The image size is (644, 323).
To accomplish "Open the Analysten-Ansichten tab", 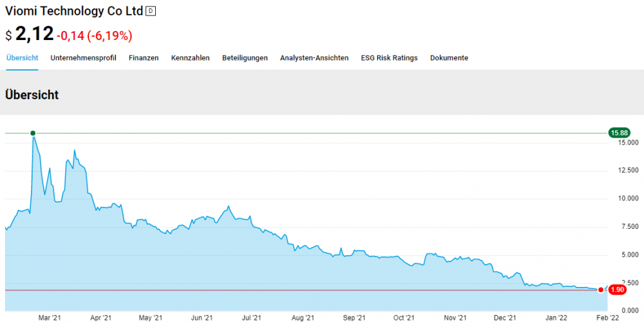I will (x=314, y=58).
